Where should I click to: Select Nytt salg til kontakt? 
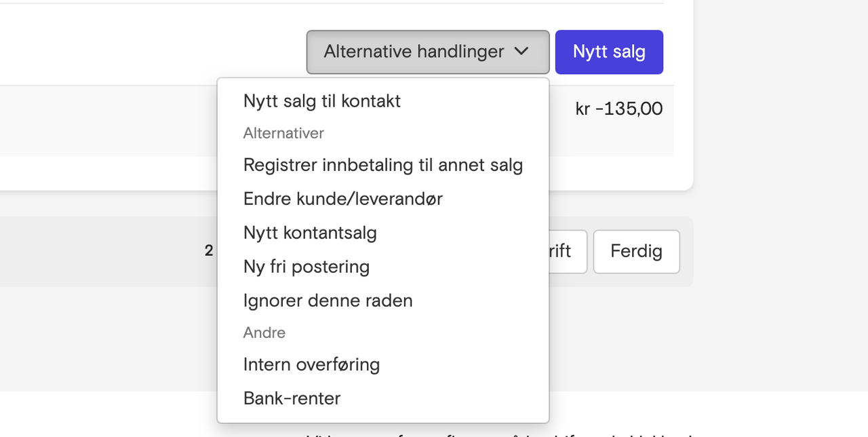(321, 101)
